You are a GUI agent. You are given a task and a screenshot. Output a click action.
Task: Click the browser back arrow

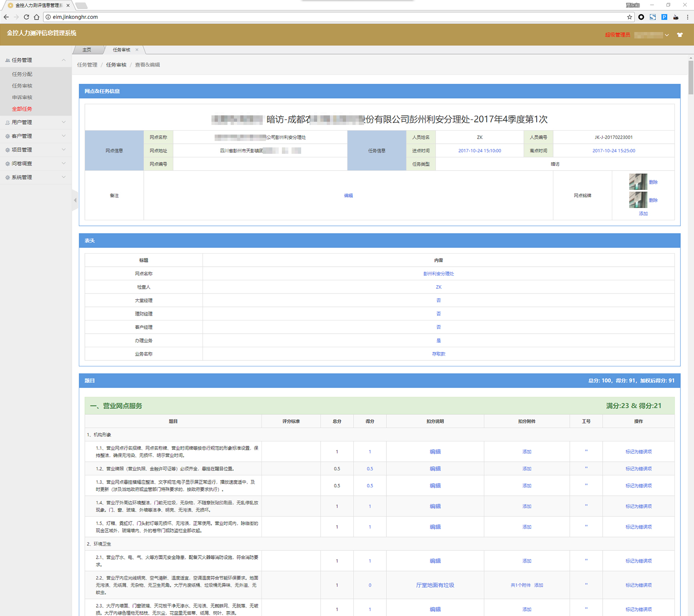tap(6, 17)
